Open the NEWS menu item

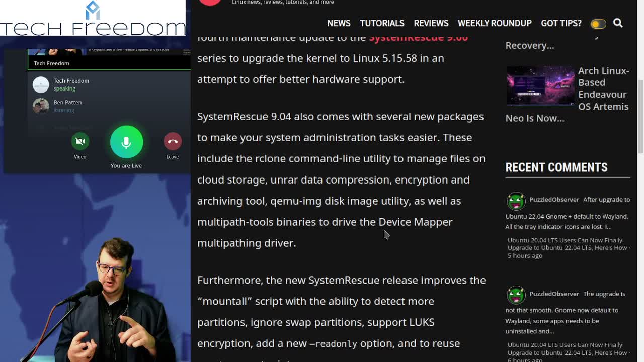[339, 23]
